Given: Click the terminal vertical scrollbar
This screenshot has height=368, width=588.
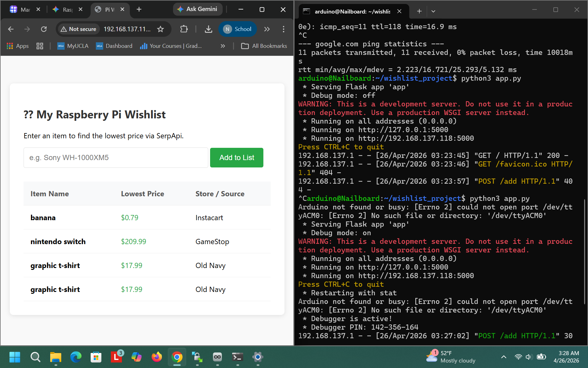Looking at the screenshot, I should [x=584, y=251].
